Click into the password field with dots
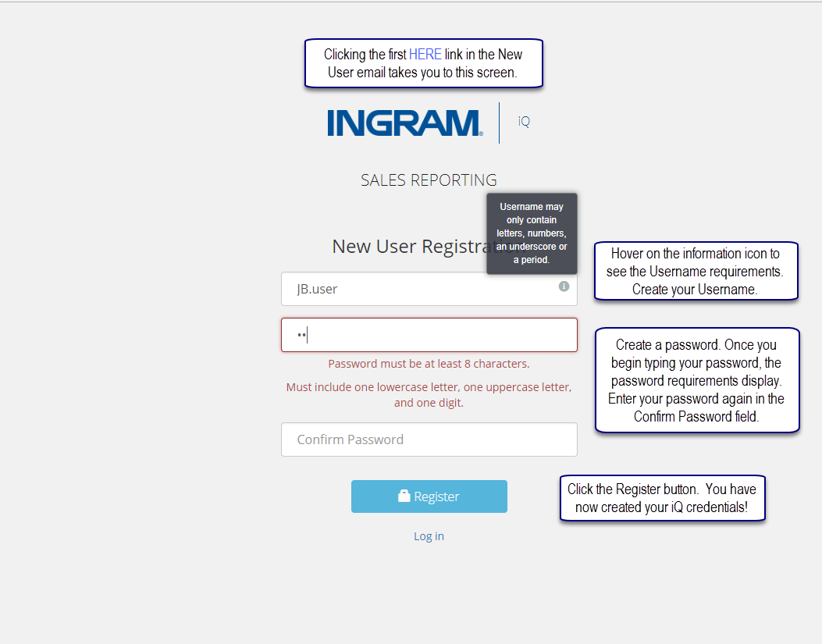Image resolution: width=822 pixels, height=644 pixels. coord(429,335)
